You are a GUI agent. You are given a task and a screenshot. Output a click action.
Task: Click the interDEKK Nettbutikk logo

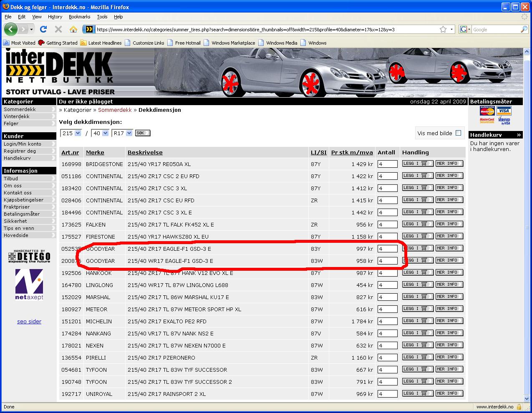[59, 72]
